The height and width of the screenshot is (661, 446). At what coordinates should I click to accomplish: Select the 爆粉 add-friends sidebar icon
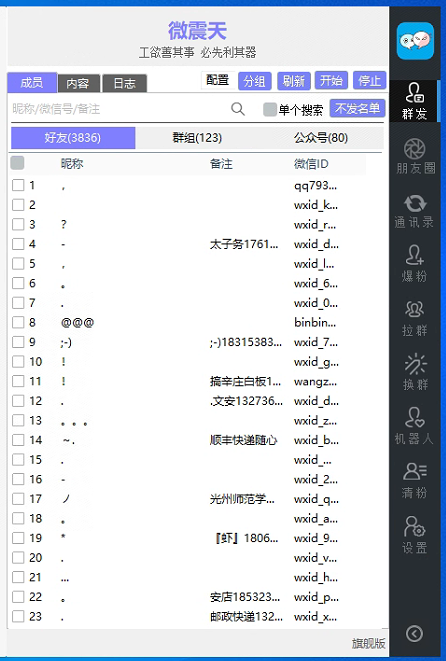pyautogui.click(x=415, y=264)
